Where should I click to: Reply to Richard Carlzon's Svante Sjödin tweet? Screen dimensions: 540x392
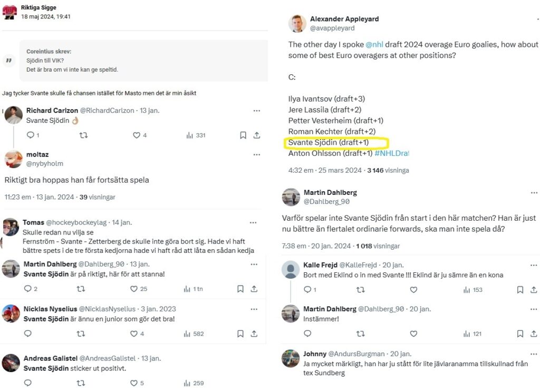tap(30, 135)
